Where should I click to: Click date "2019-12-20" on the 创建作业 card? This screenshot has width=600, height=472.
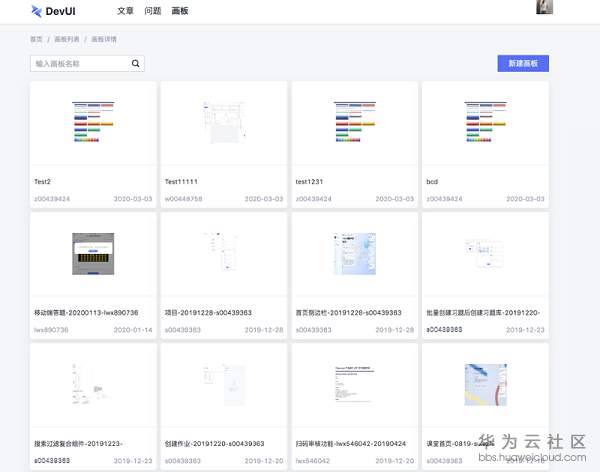coord(264,461)
